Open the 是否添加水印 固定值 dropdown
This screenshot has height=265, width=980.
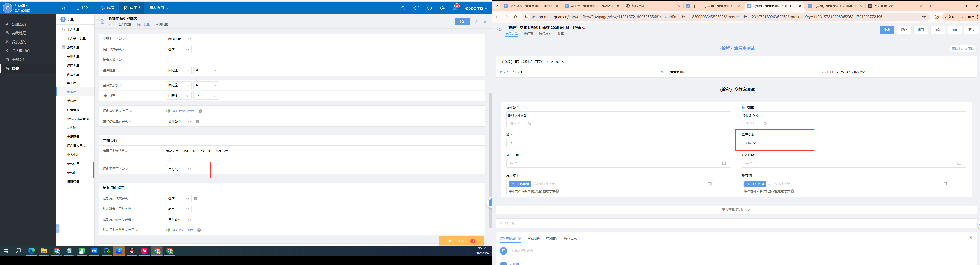click(179, 85)
